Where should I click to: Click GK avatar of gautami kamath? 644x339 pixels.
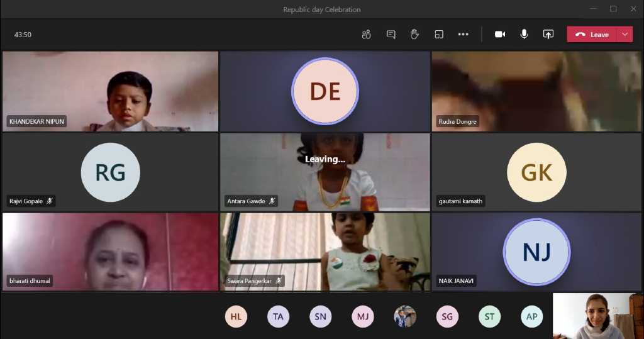536,172
